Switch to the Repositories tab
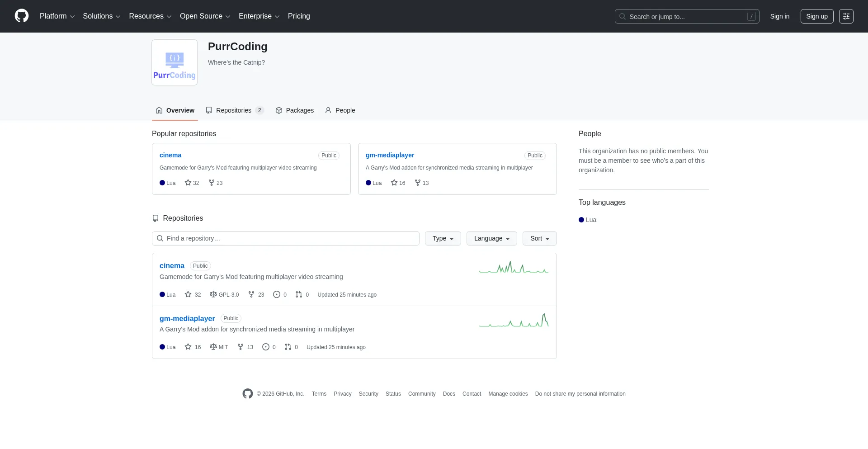Image resolution: width=868 pixels, height=449 pixels. pos(235,110)
